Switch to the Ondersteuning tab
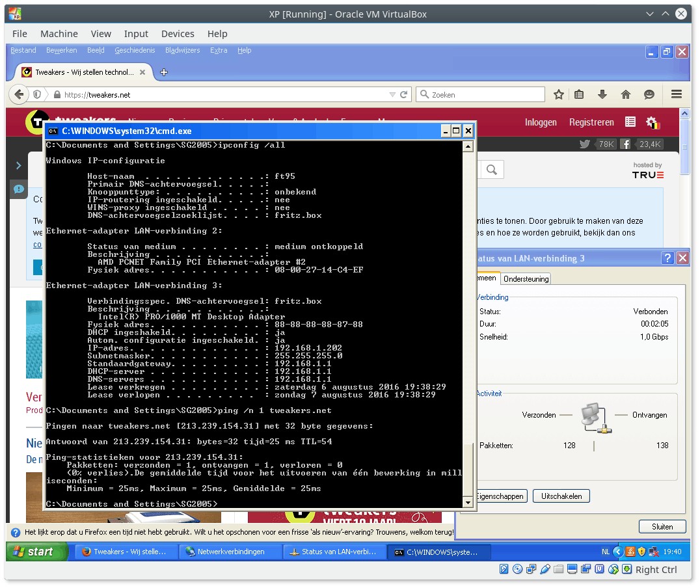This screenshot has height=588, width=700. click(x=526, y=279)
